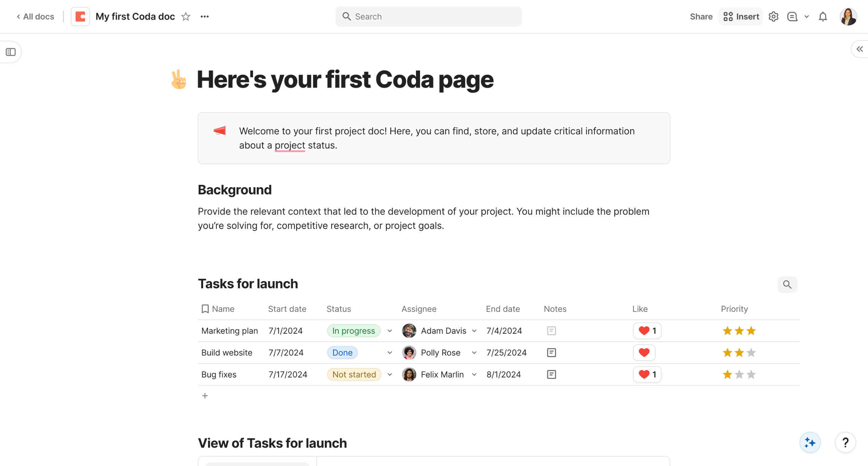Toggle the left page list sidebar
Viewport: 868px width, 466px height.
[x=11, y=52]
